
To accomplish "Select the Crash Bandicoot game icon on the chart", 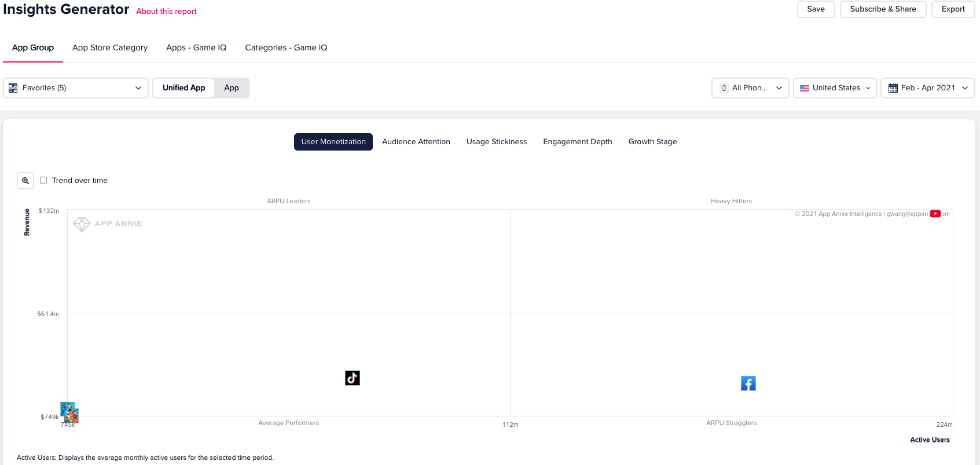I will (72, 415).
